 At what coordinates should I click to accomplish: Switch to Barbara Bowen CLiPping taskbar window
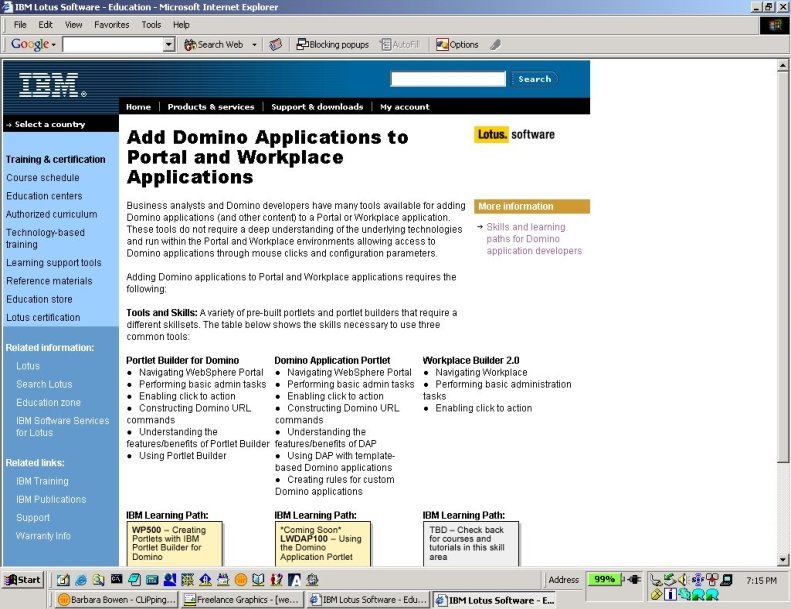pos(117,600)
